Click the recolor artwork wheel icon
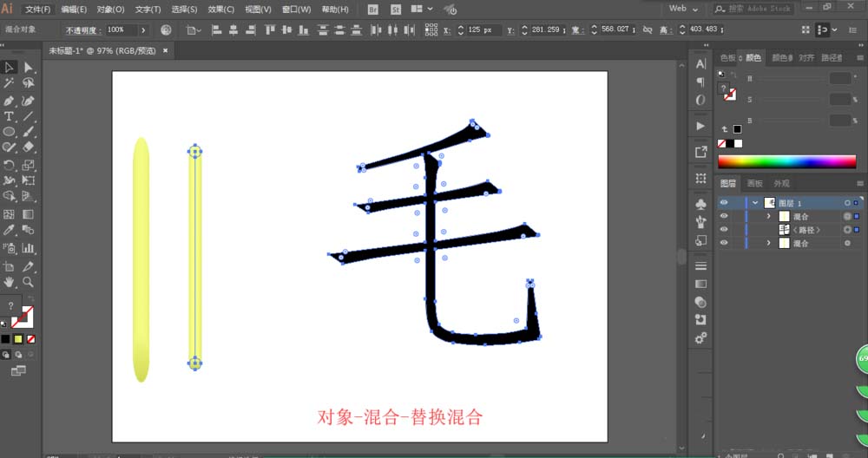Screen dimensions: 868x458 pos(166,29)
